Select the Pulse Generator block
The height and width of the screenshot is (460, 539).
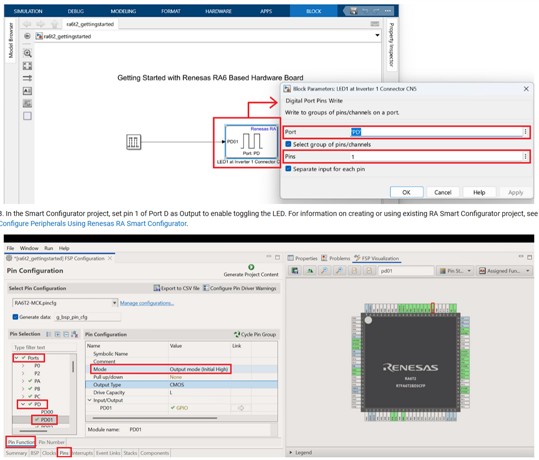[133, 142]
